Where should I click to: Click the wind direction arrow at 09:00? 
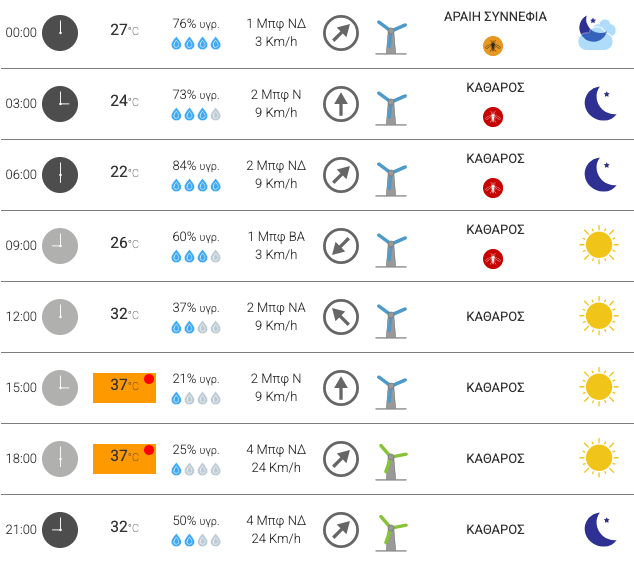(x=341, y=246)
